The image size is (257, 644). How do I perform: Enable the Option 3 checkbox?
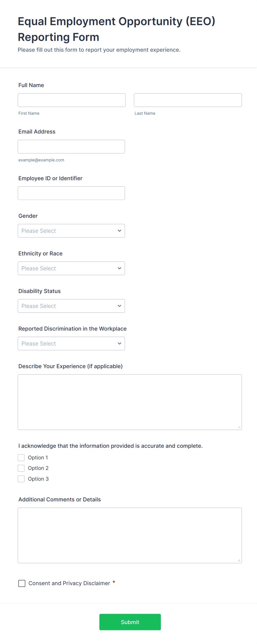(21, 479)
